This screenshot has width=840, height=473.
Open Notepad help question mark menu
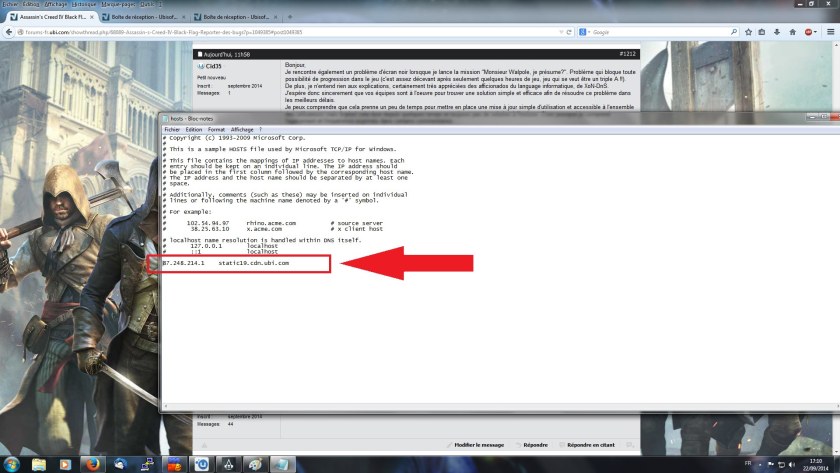260,130
